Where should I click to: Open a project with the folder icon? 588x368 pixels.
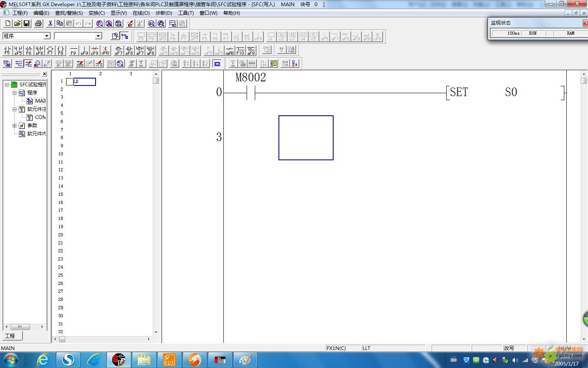point(17,24)
